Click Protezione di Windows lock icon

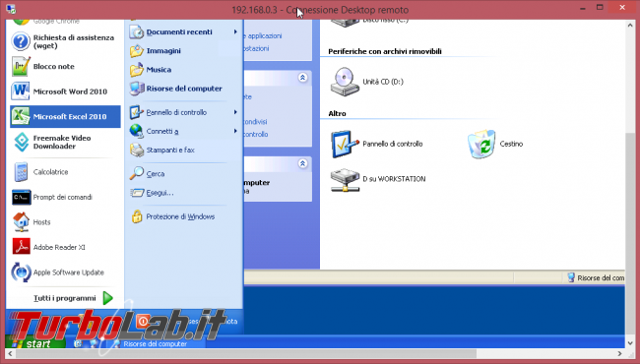[137, 216]
